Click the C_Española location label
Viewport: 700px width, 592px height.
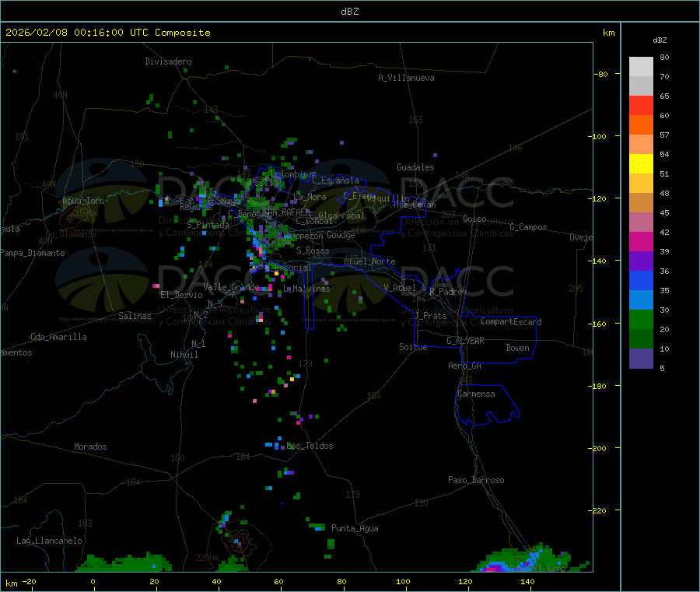pos(336,180)
